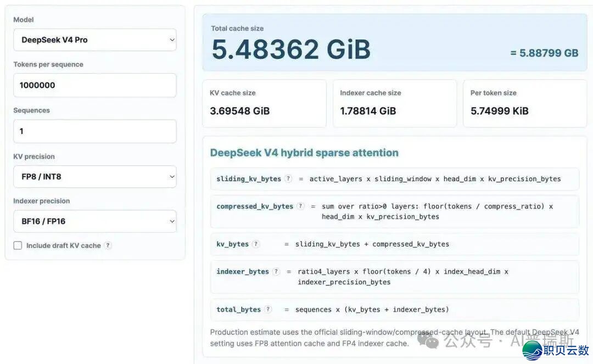Click the Tokens per sequence input field

click(x=94, y=85)
